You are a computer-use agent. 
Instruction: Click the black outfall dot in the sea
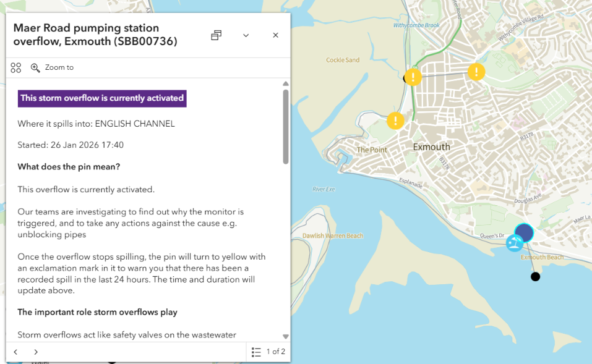(x=536, y=276)
